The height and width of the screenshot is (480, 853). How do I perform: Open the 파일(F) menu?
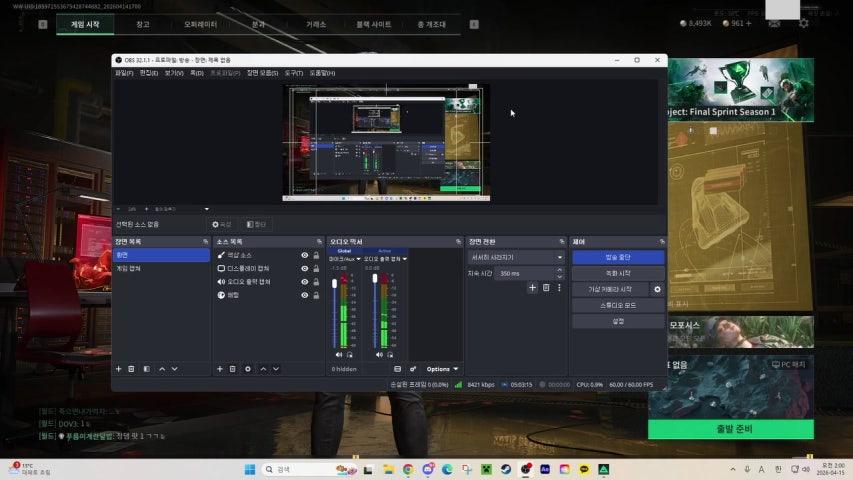(124, 73)
